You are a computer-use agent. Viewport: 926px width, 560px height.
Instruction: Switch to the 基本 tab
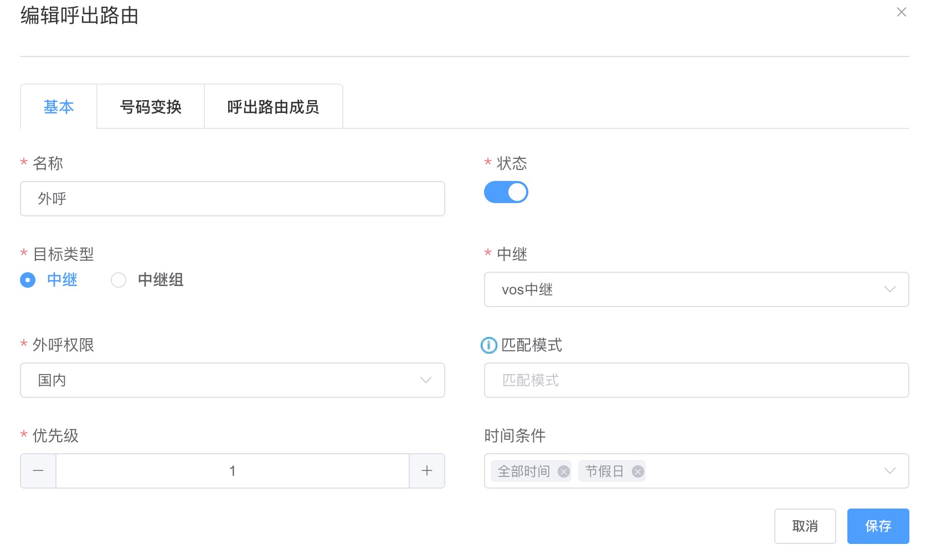(59, 107)
